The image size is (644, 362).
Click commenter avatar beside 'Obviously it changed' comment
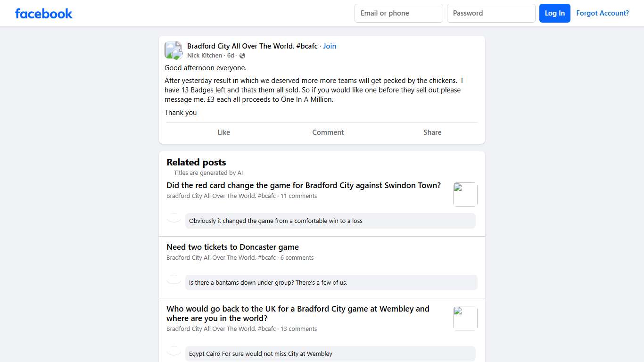tap(174, 218)
